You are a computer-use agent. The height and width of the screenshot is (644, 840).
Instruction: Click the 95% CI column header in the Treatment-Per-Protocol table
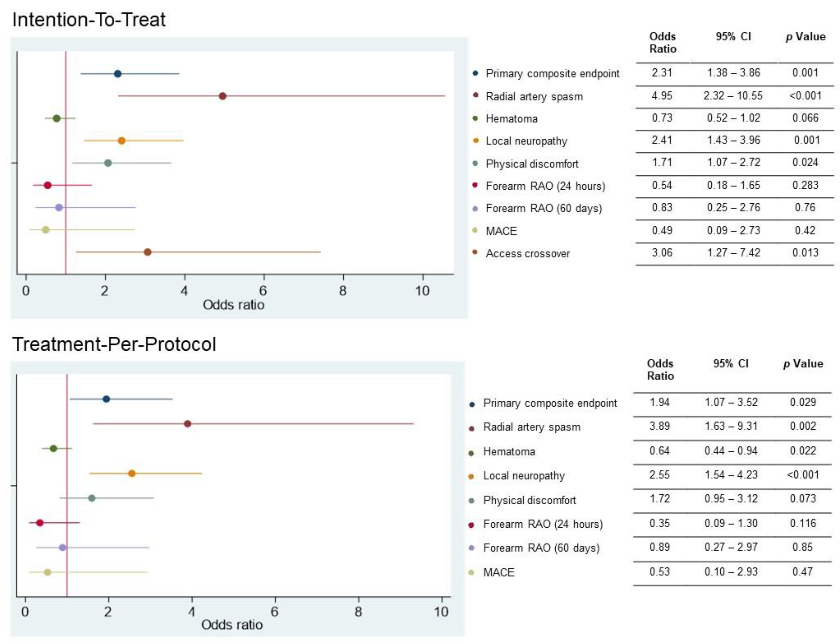point(730,363)
